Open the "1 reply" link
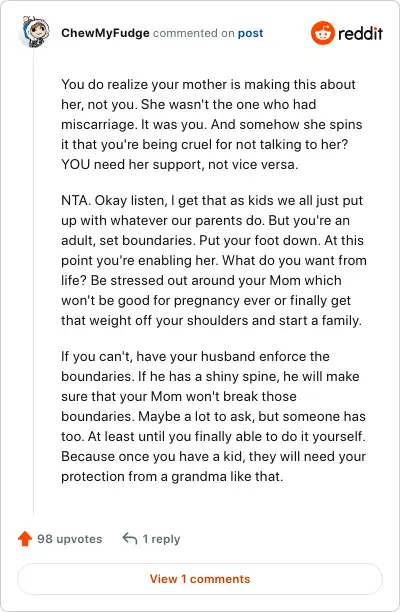Viewport: 400px width, 612px height. 161,539
